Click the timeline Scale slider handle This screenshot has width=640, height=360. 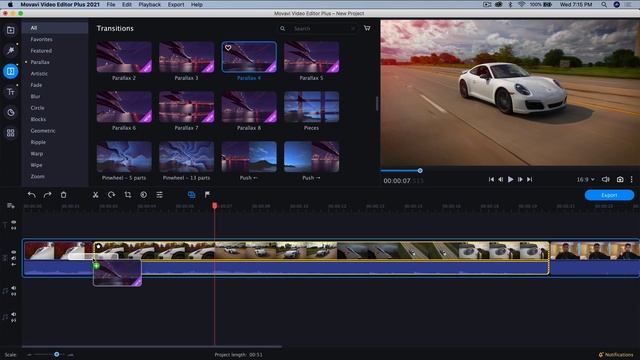(57, 354)
